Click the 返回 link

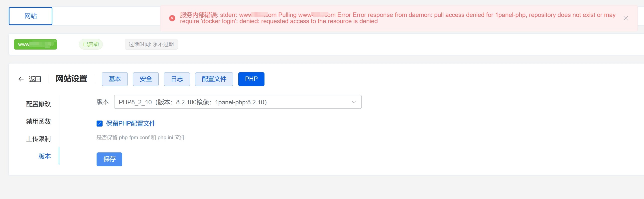point(35,79)
